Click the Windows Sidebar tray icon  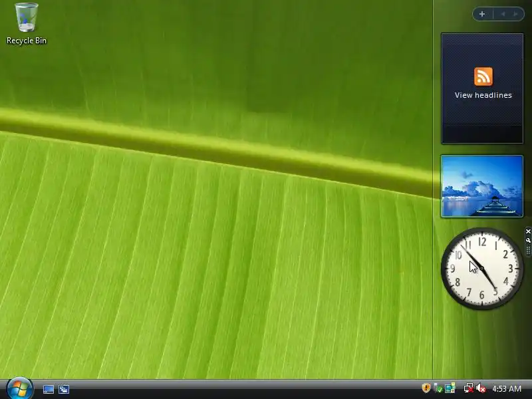coord(450,388)
